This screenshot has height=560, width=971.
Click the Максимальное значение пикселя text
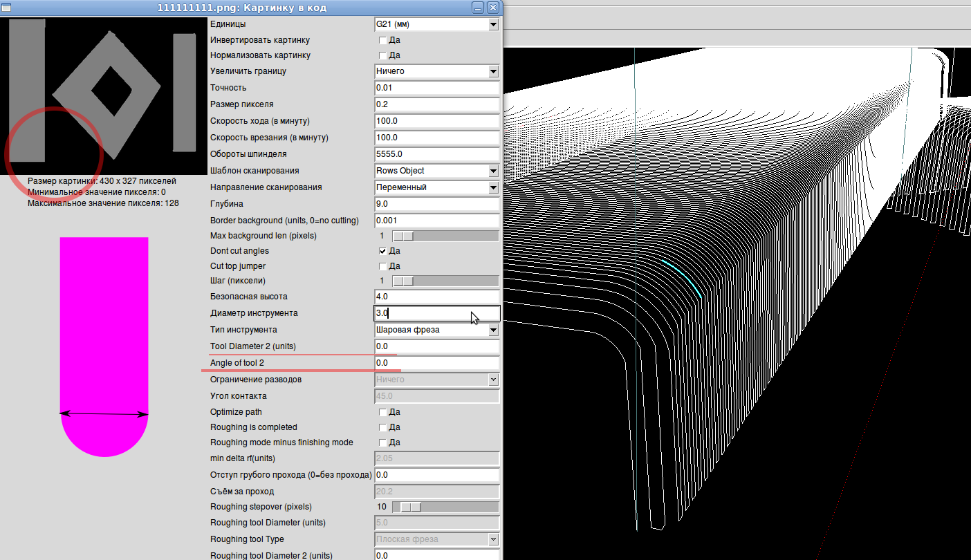104,203
